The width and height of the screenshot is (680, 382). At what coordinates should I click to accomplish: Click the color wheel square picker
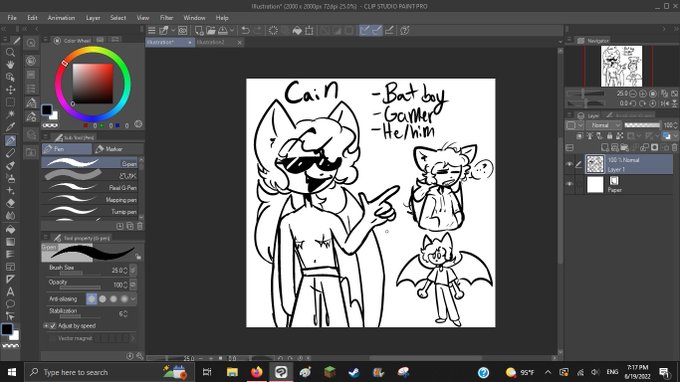click(x=92, y=83)
